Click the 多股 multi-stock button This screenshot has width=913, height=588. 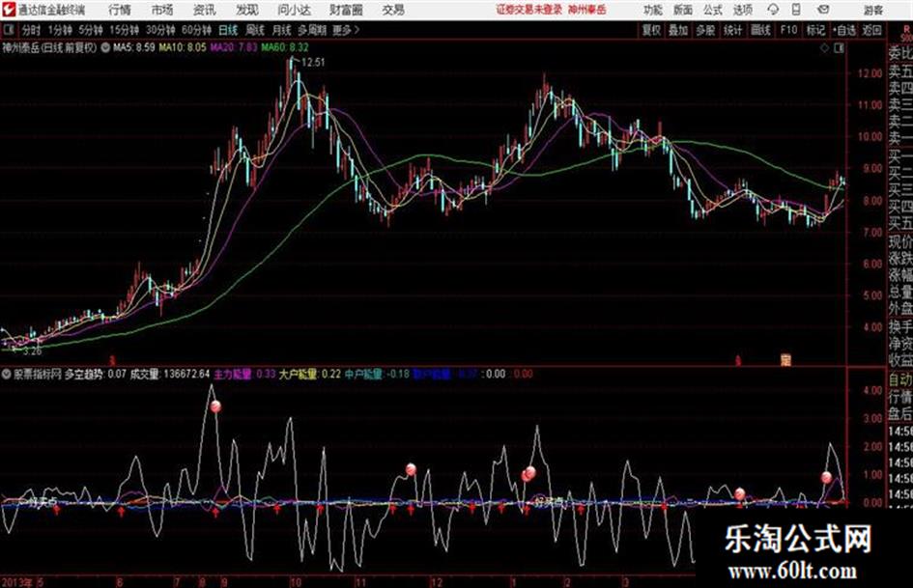pos(705,30)
